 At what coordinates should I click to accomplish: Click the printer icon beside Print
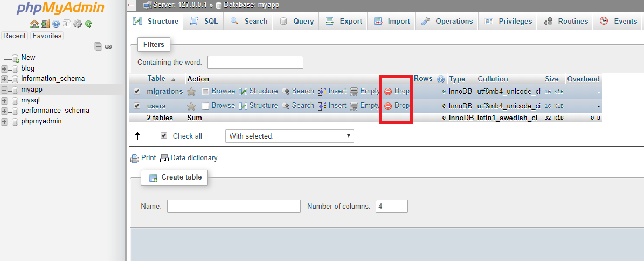click(135, 158)
